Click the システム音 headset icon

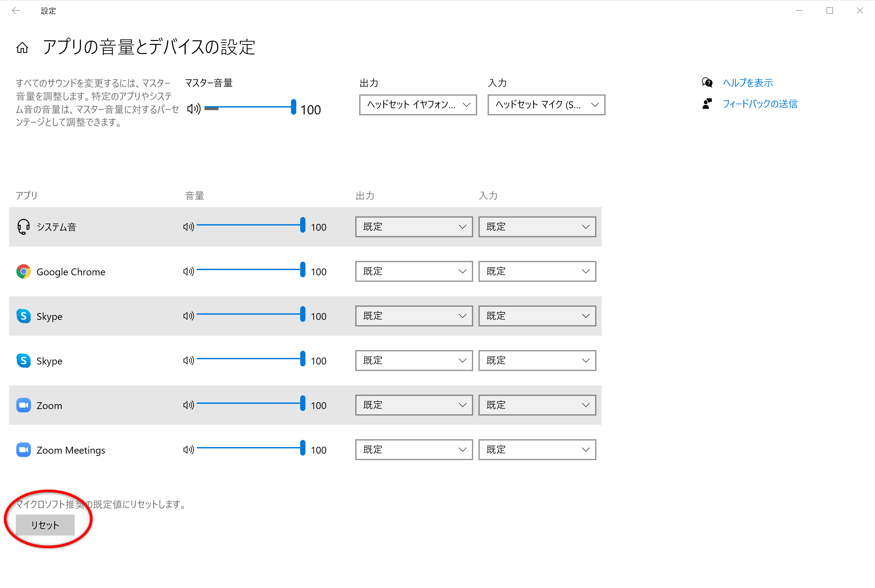click(23, 226)
